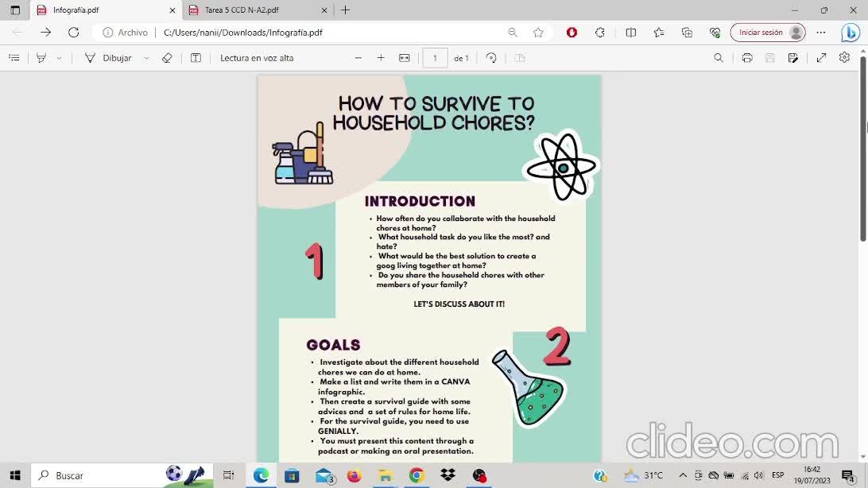The height and width of the screenshot is (488, 868).
Task: Zoom in with the plus button
Action: [381, 58]
